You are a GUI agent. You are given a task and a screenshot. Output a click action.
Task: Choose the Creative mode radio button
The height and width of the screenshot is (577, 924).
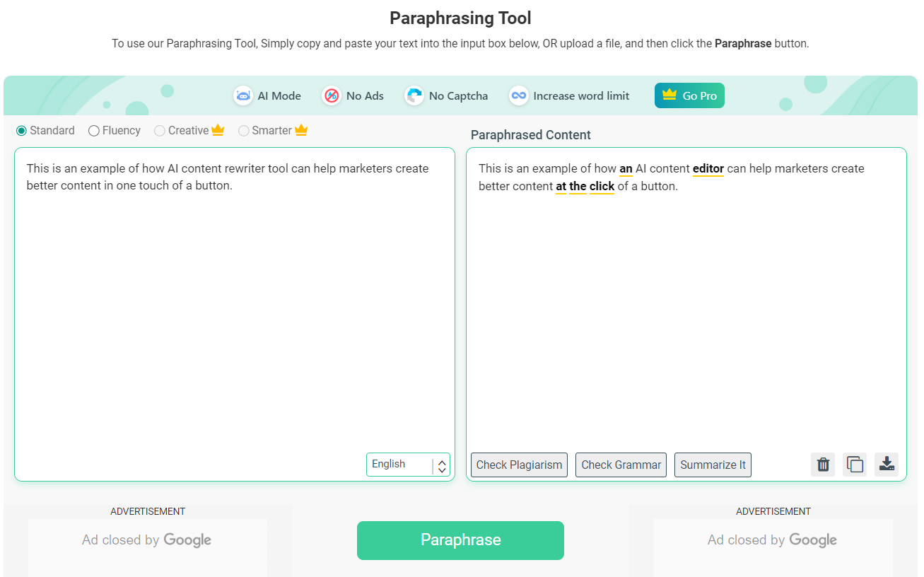point(159,131)
